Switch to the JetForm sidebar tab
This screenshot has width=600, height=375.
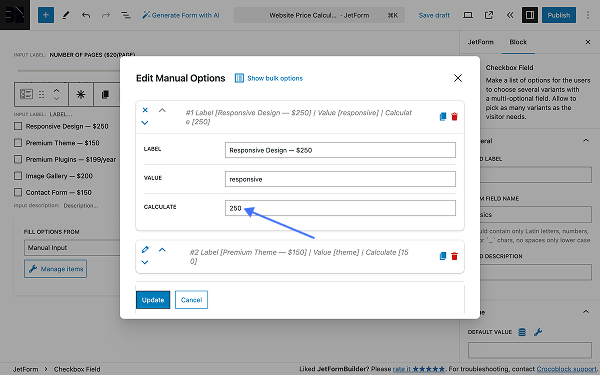(481, 42)
